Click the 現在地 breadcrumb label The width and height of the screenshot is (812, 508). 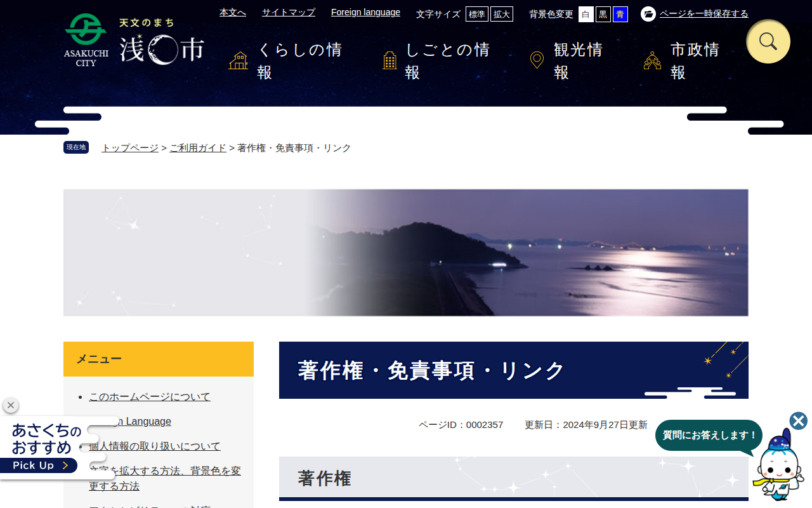pos(76,147)
